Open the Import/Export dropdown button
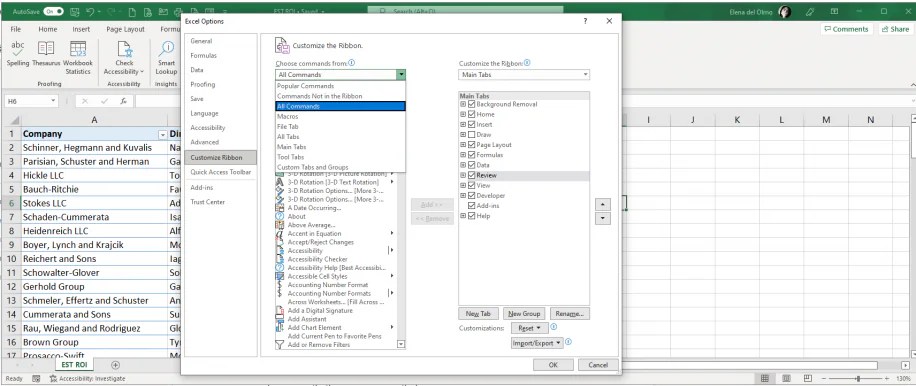Screen dimensions: 916x386 point(537,343)
